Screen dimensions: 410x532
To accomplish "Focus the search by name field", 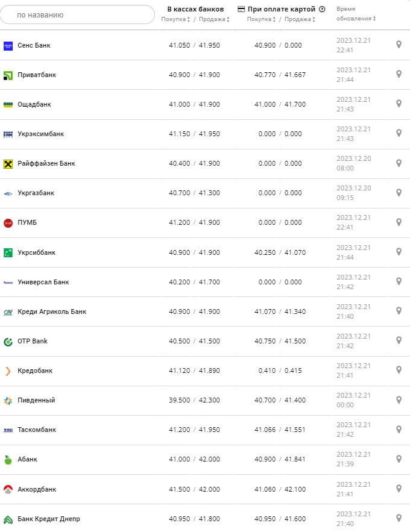I will point(77,14).
